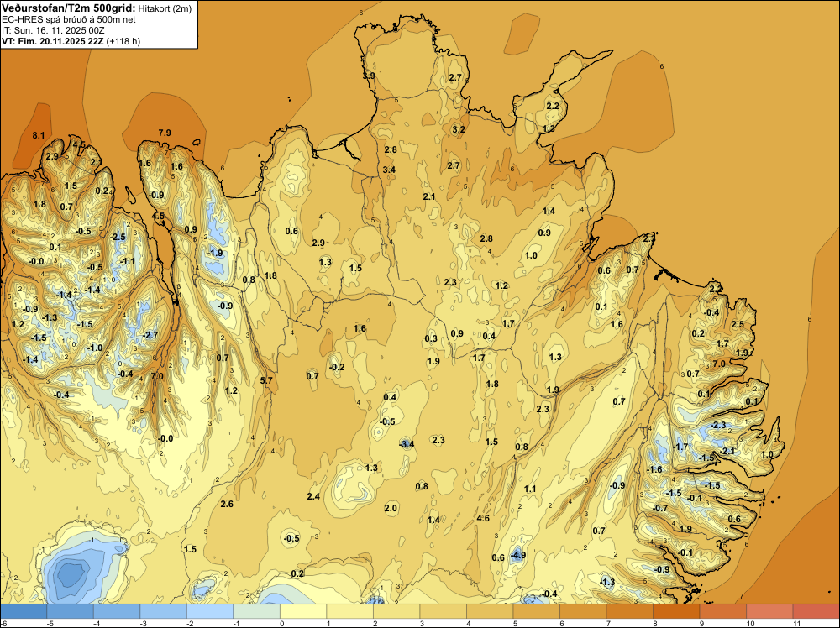Click the -2.3 temperature label
Image resolution: width=840 pixels, height=628 pixels.
[x=718, y=425]
